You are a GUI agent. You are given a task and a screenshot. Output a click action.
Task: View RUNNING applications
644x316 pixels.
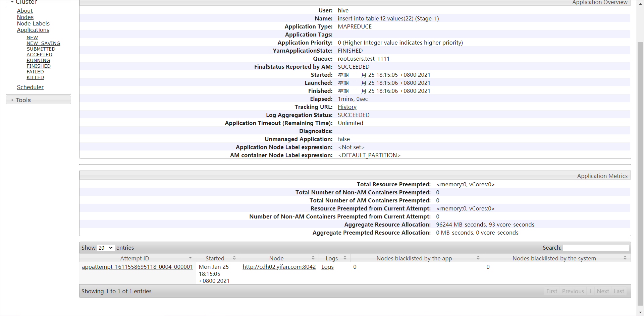click(38, 60)
